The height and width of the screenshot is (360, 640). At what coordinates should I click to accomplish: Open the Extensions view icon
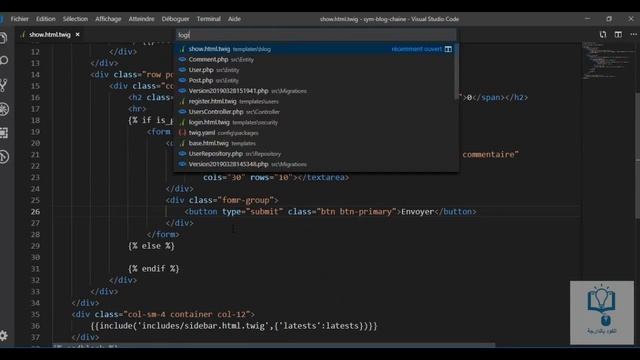click(x=4, y=133)
